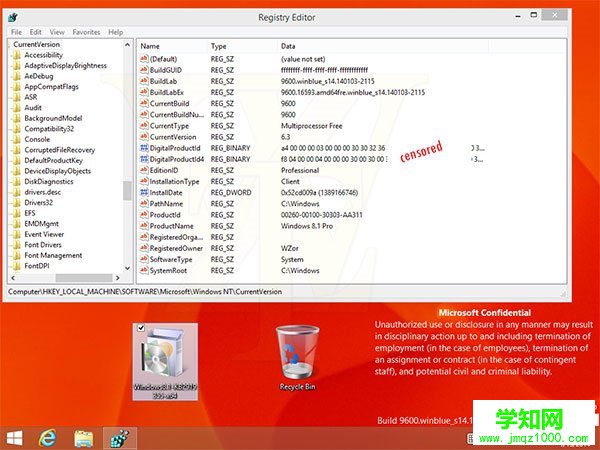Viewport: 600px width, 450px height.
Task: Select the Recycle Bin desktop icon
Action: (297, 358)
